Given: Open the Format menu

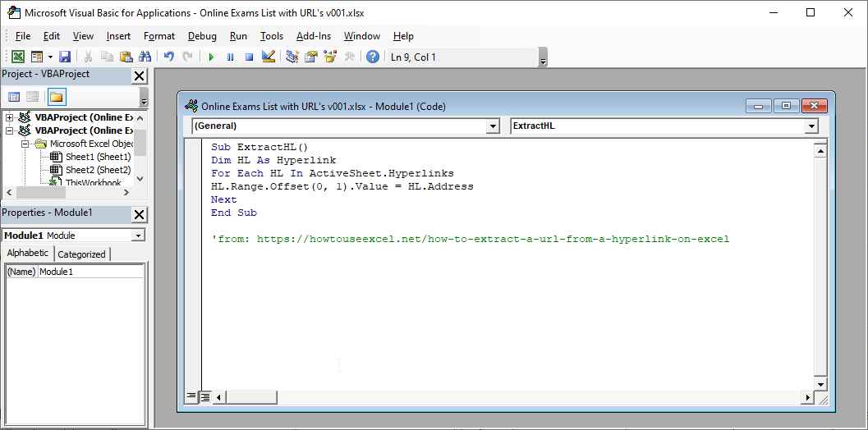Looking at the screenshot, I should pos(158,36).
